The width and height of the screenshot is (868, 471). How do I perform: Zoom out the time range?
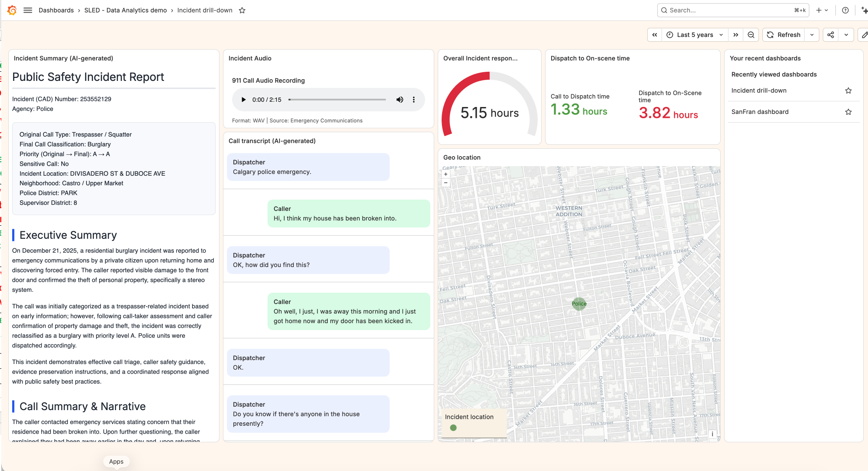pos(751,35)
